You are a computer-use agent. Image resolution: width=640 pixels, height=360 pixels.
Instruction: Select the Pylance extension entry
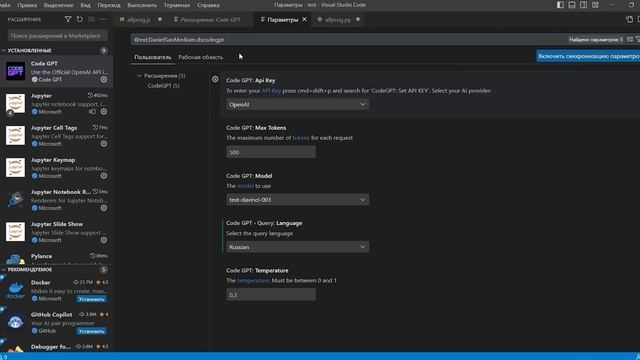tap(56, 258)
